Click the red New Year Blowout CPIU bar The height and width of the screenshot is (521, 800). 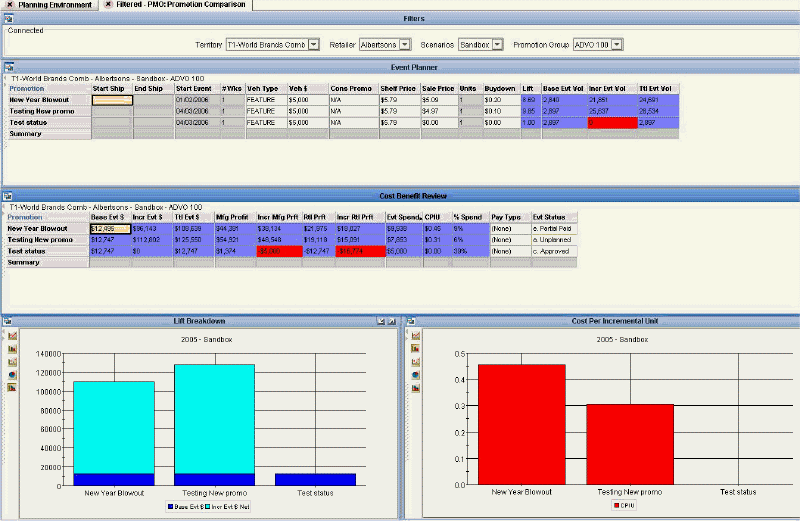click(x=521, y=425)
